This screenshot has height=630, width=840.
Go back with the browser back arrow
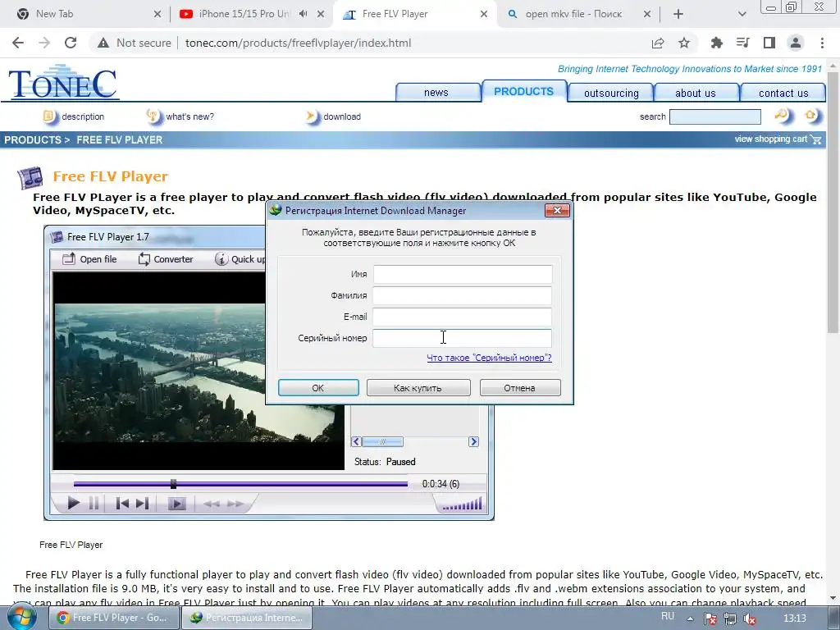click(x=18, y=43)
